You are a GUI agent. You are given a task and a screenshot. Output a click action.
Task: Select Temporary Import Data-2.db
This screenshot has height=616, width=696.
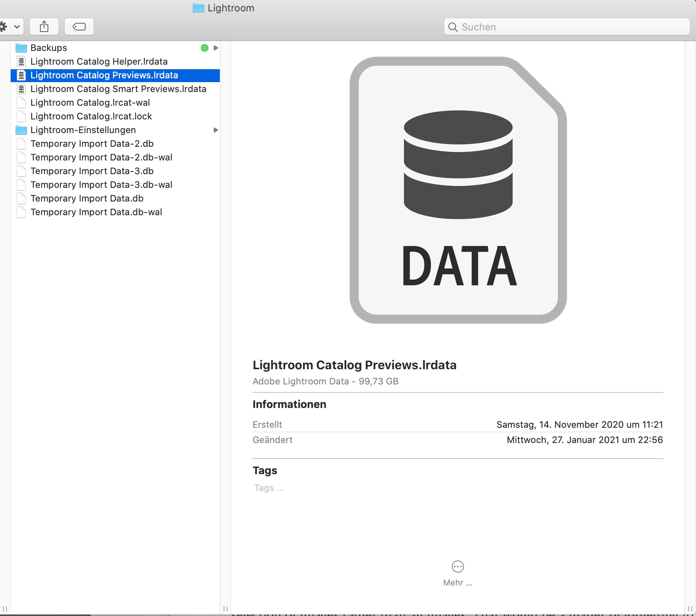pos(115,144)
